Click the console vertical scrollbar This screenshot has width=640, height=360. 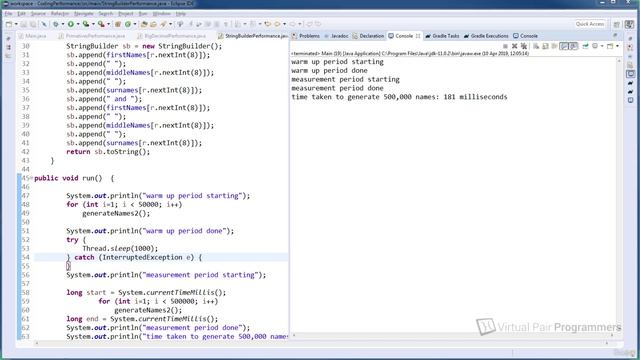click(619, 195)
